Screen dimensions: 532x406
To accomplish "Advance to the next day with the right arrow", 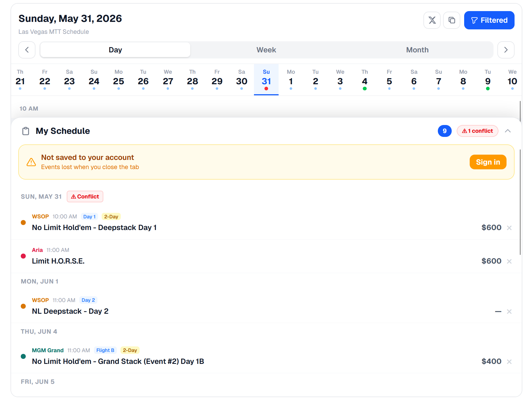I will click(506, 50).
